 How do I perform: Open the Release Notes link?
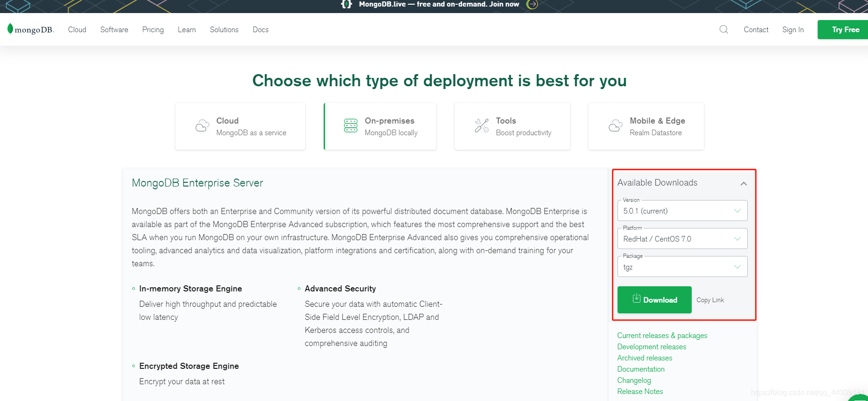click(640, 392)
